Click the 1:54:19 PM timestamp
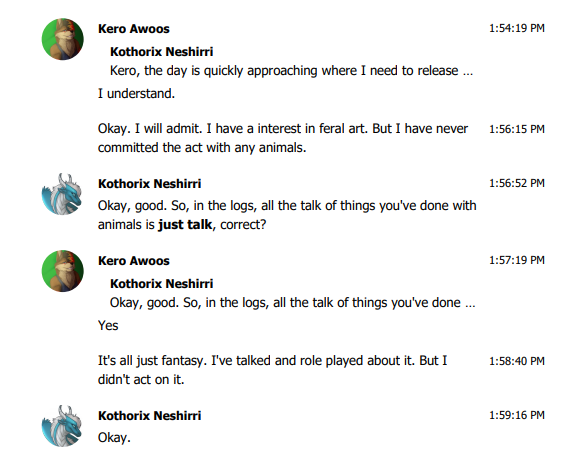575x466 pixels. (517, 28)
